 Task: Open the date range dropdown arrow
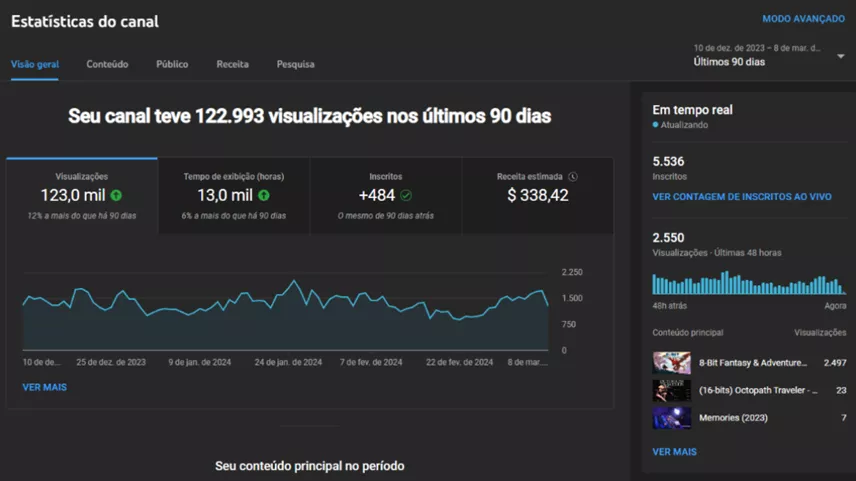click(x=840, y=56)
